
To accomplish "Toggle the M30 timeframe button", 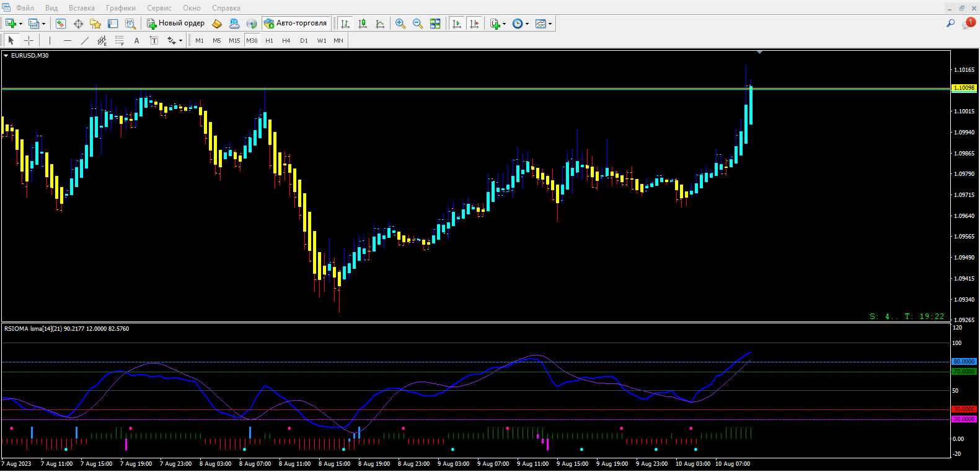I will pos(252,40).
